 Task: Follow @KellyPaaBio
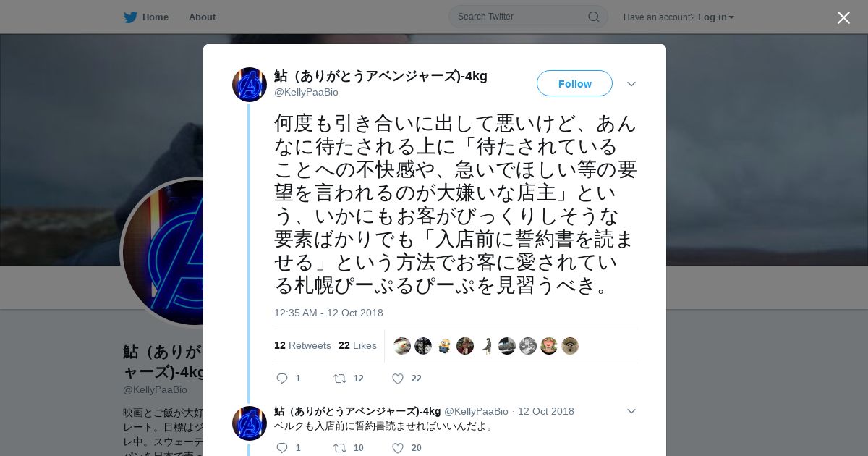click(574, 84)
